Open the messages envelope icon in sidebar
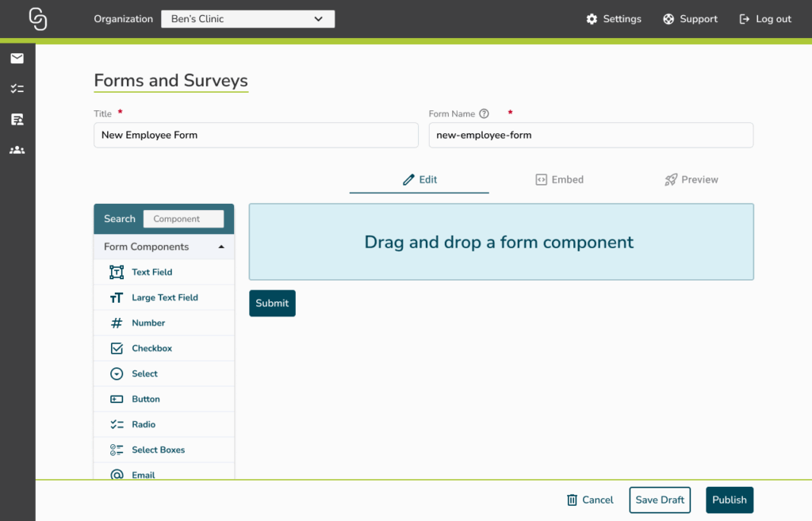 click(17, 58)
